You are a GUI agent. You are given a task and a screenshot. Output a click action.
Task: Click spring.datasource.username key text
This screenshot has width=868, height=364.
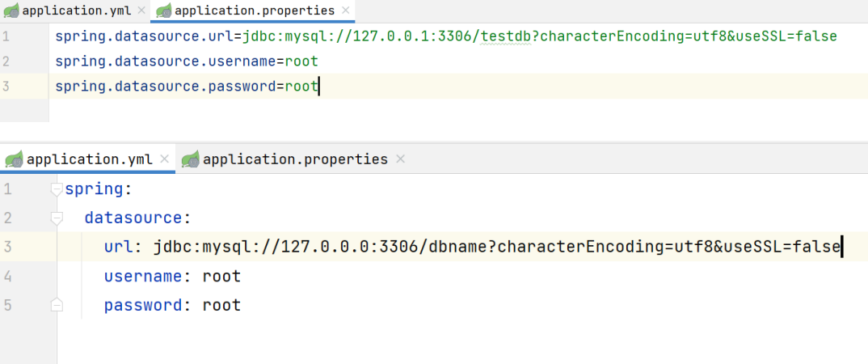tap(166, 61)
